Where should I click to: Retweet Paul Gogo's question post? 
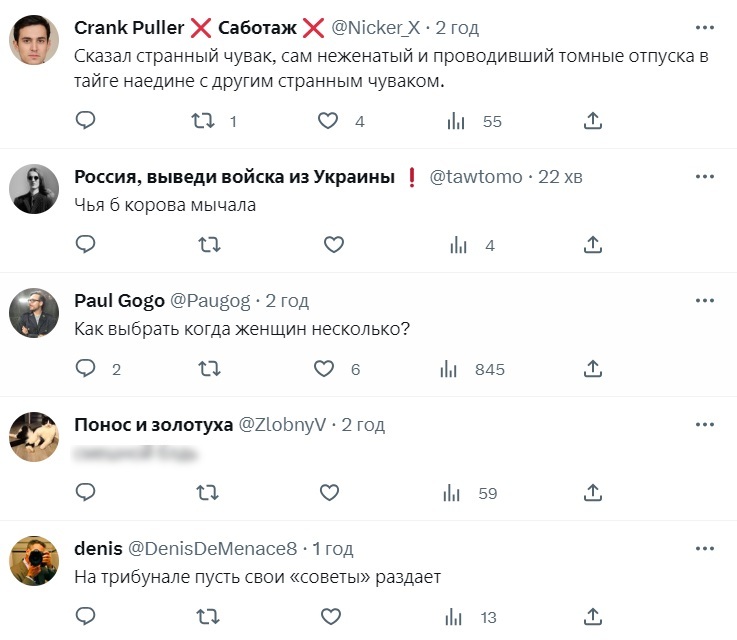[209, 369]
